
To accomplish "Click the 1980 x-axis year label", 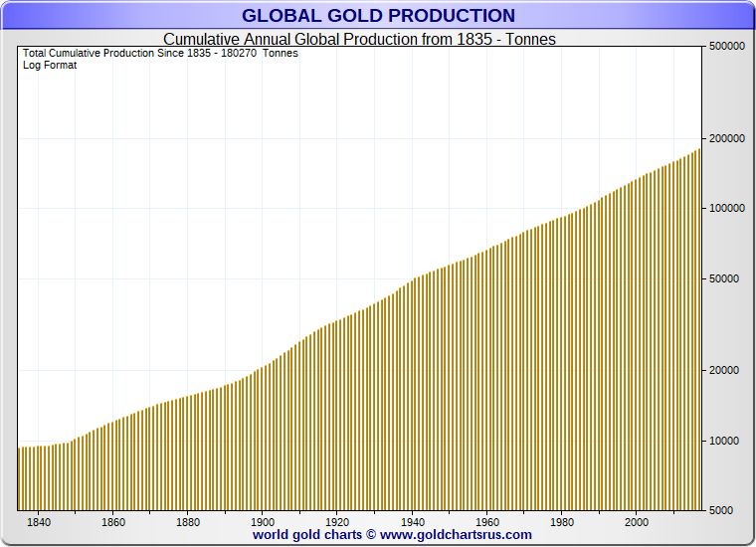I will point(562,521).
